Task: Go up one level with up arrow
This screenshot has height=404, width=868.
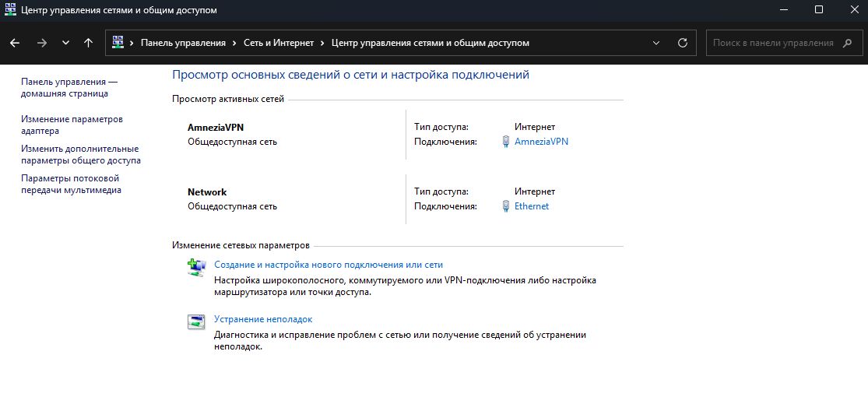Action: pyautogui.click(x=88, y=43)
